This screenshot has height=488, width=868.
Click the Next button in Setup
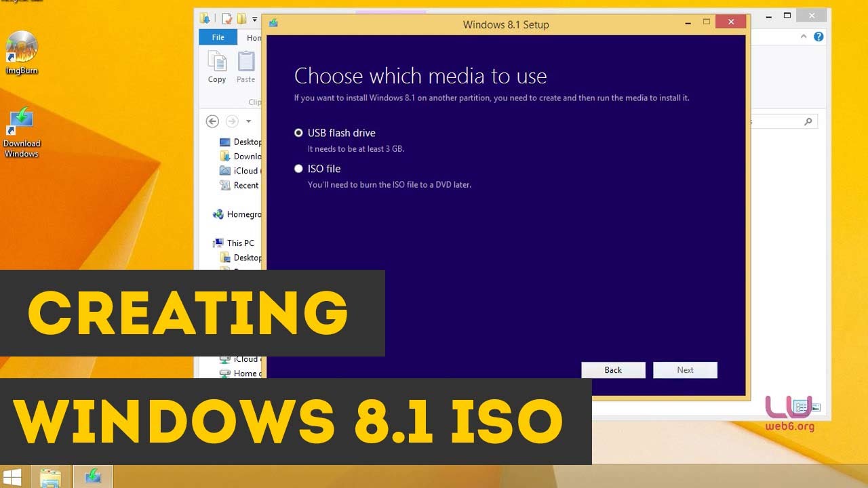(x=685, y=370)
